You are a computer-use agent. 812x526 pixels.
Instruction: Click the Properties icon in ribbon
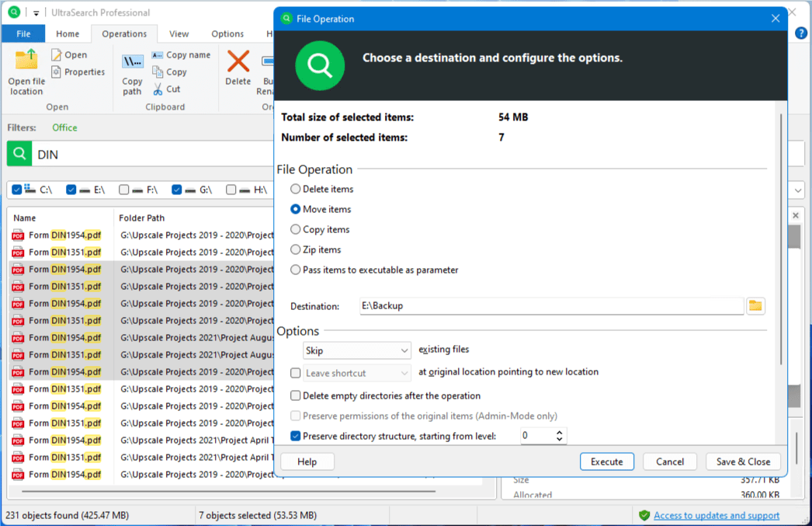[57, 72]
